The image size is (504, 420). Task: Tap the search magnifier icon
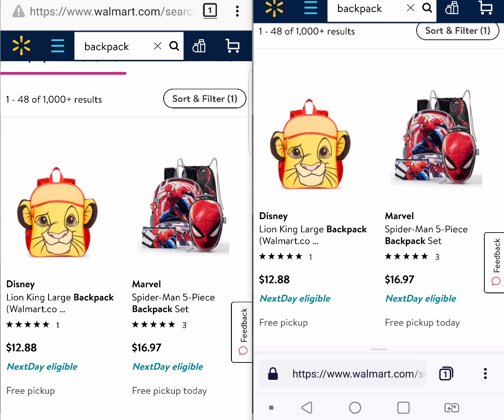coord(426,8)
